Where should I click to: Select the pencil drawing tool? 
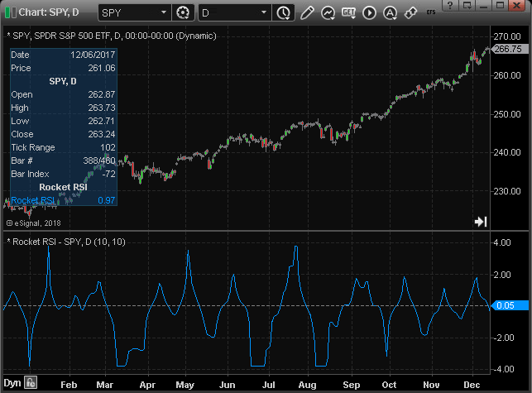tap(307, 13)
